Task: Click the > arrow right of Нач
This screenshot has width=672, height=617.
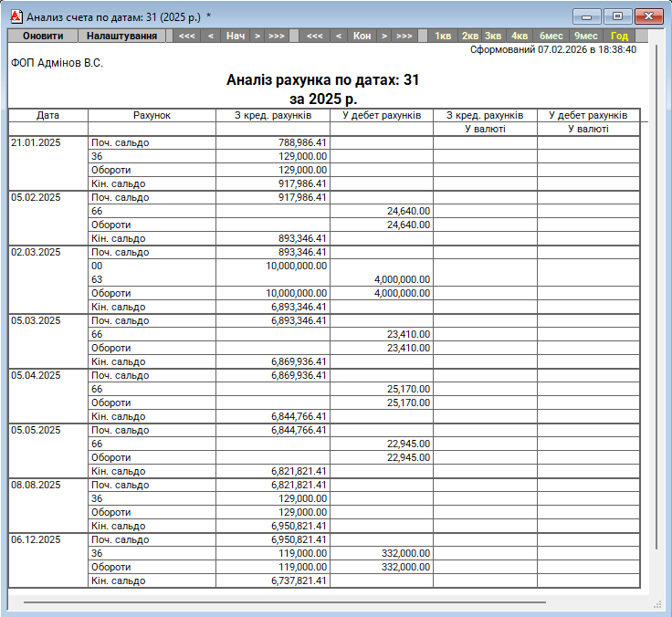Action: coord(257,36)
